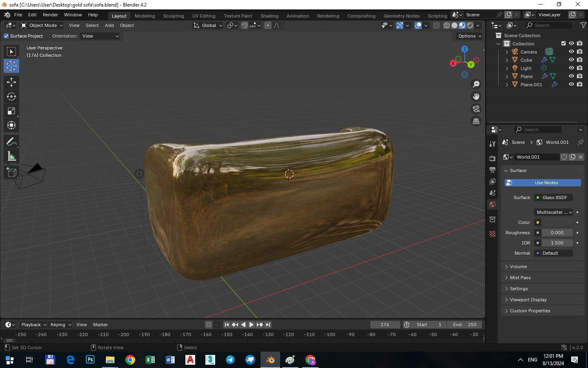Viewport: 588px width, 368px height.
Task: Select the Rotate tool
Action: pos(11,96)
